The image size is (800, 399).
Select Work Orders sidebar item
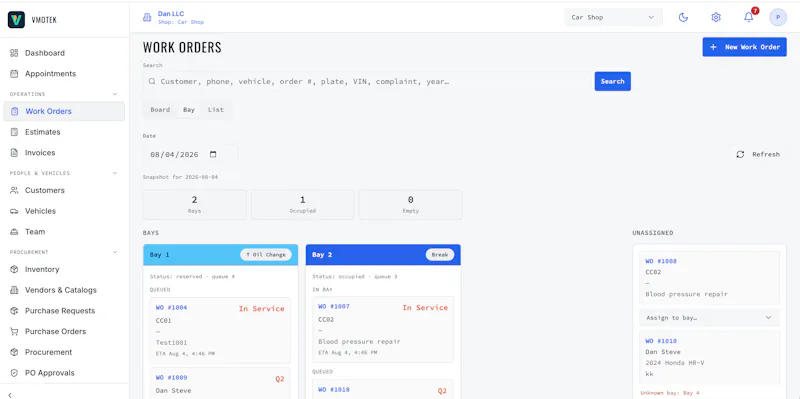click(x=64, y=111)
